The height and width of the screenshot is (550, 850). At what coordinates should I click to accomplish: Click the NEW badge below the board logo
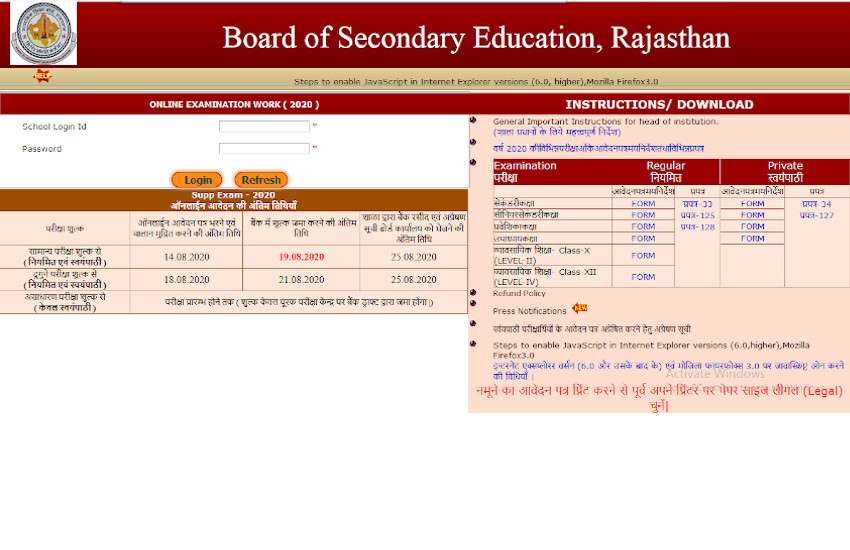click(x=42, y=76)
